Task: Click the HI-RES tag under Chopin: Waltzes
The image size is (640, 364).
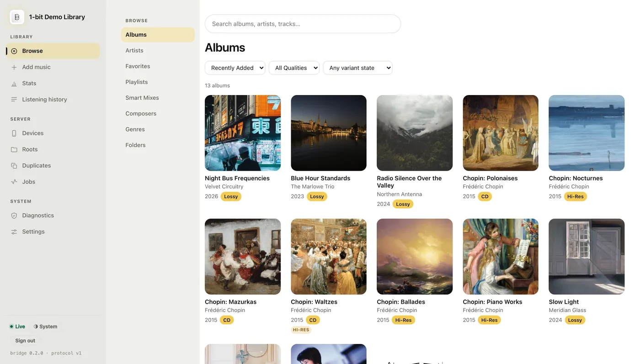Action: [x=301, y=330]
